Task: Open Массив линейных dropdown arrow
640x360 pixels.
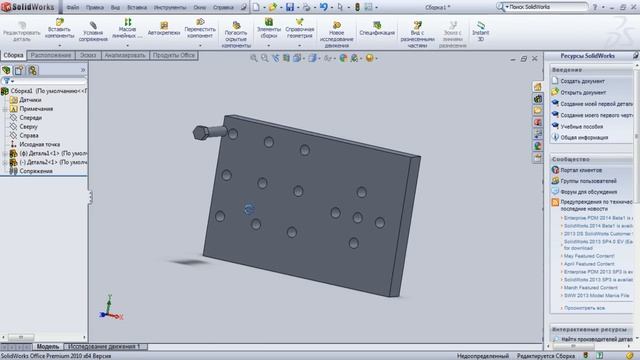Action: (x=127, y=45)
